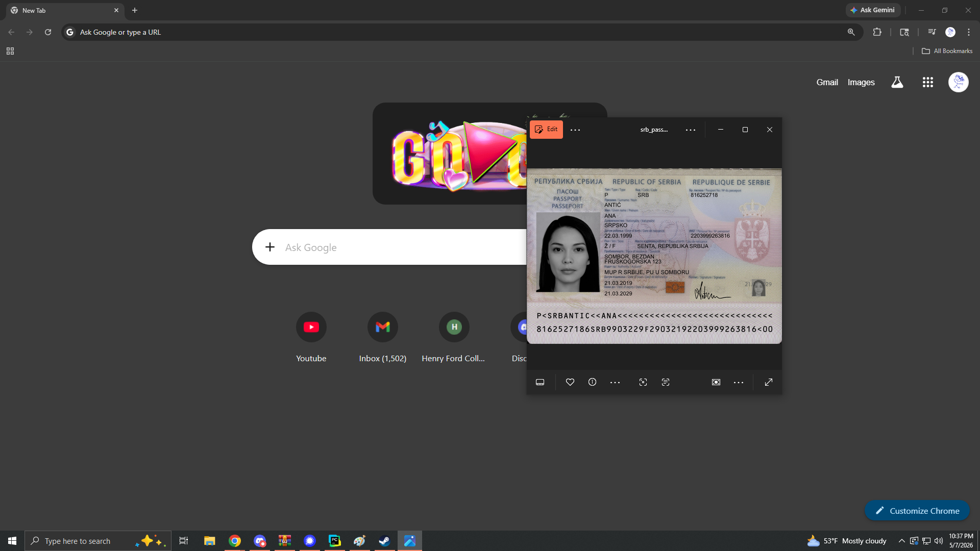Open Youtube shortcut
The height and width of the screenshot is (551, 980).
[x=311, y=337]
